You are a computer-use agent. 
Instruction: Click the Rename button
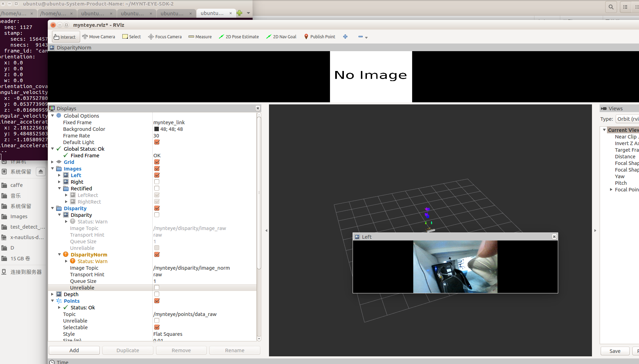(234, 350)
